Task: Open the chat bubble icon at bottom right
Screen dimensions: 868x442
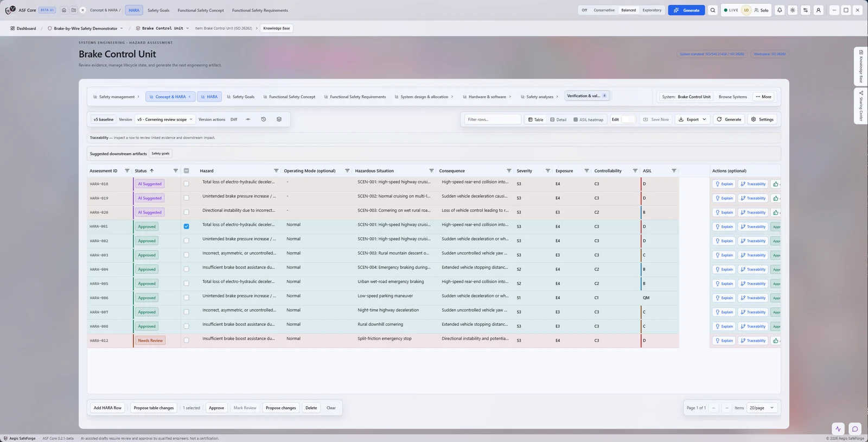Action: pyautogui.click(x=855, y=429)
